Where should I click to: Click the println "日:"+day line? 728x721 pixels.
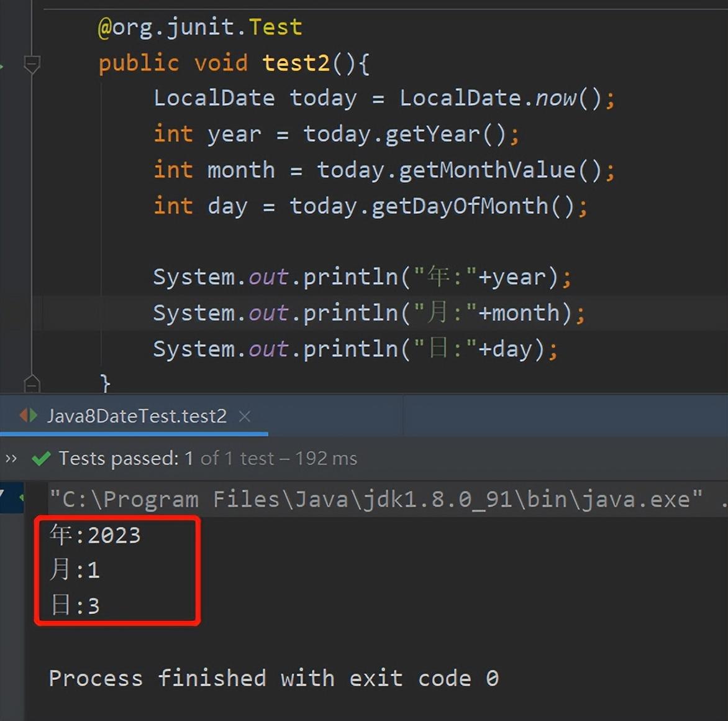pyautogui.click(x=355, y=349)
